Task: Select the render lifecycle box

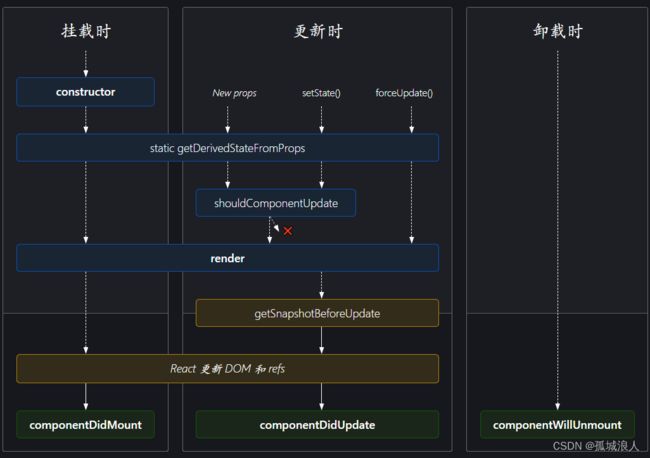Action: tap(228, 258)
